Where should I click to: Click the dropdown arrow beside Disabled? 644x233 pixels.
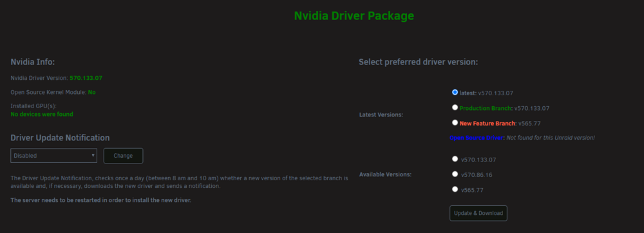point(93,156)
